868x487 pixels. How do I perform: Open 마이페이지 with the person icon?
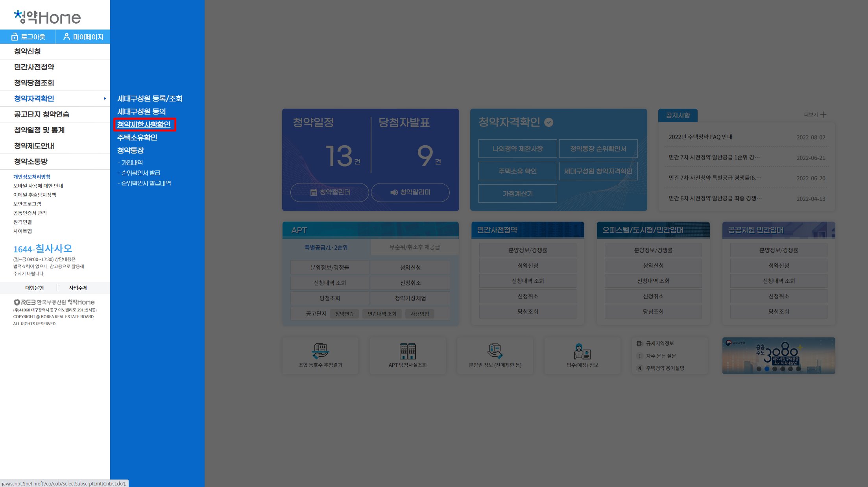click(x=83, y=37)
